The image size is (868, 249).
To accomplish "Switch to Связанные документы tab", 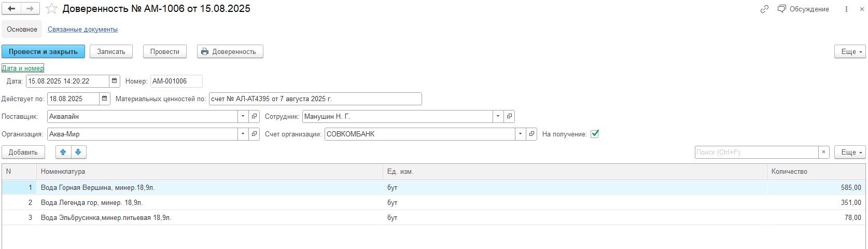I will [x=82, y=30].
